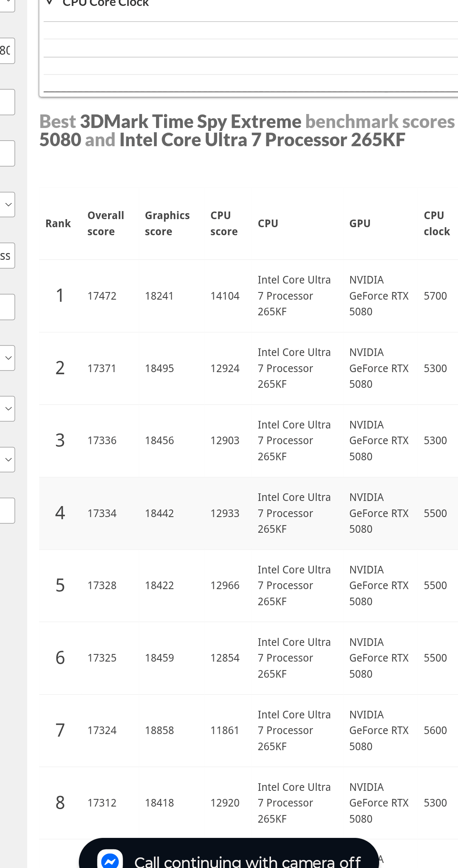This screenshot has width=458, height=868.
Task: Tap the 'Call continuing with camera off' banner
Action: pyautogui.click(x=229, y=853)
